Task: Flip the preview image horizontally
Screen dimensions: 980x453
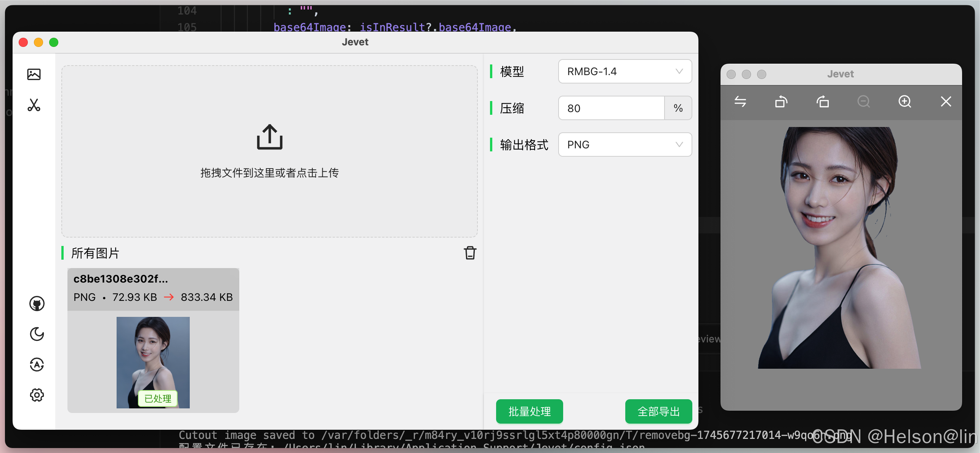Action: coord(740,101)
